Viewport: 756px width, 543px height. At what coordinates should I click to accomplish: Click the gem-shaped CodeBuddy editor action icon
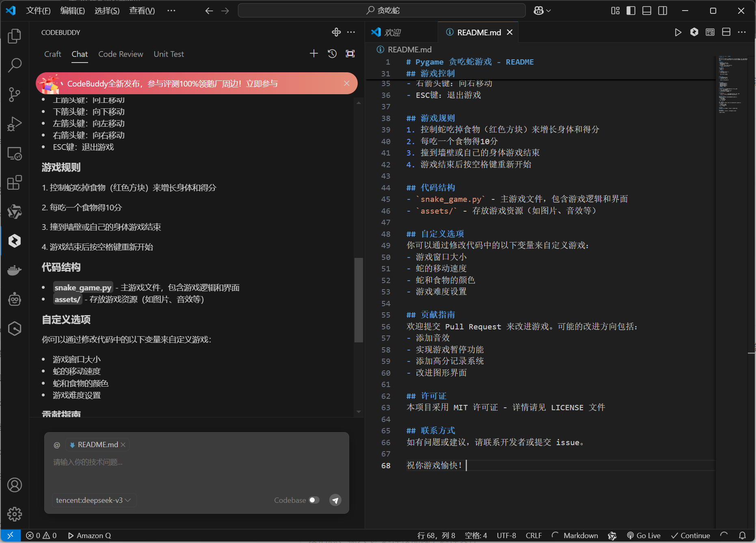694,32
